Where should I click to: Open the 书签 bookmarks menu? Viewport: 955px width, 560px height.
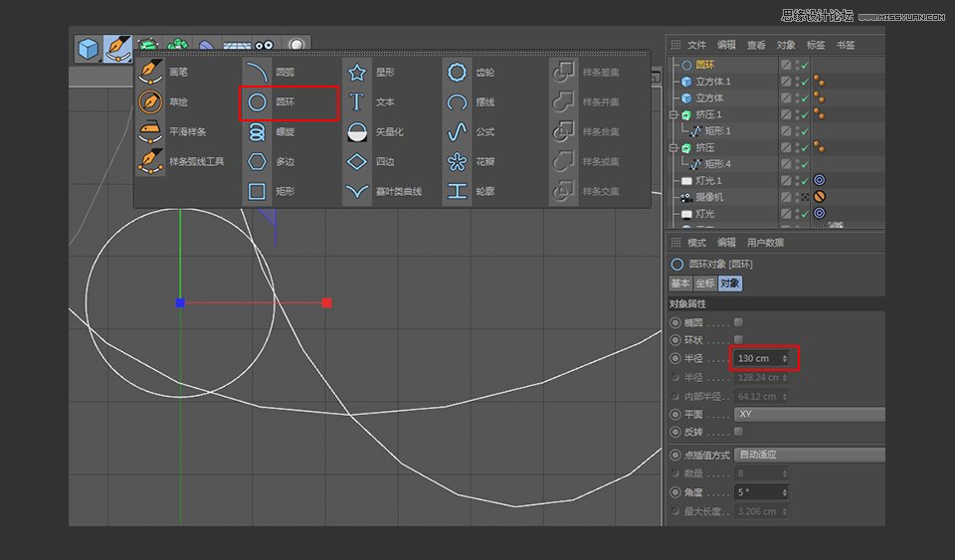tap(846, 45)
